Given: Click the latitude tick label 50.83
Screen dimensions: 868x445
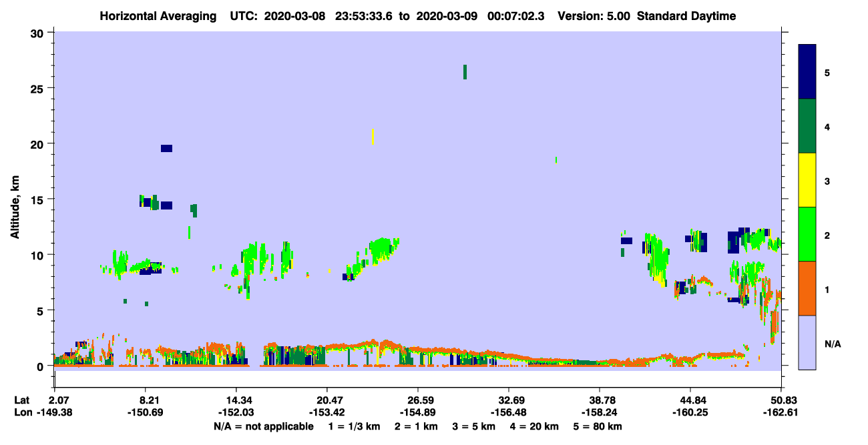Looking at the screenshot, I should [781, 400].
